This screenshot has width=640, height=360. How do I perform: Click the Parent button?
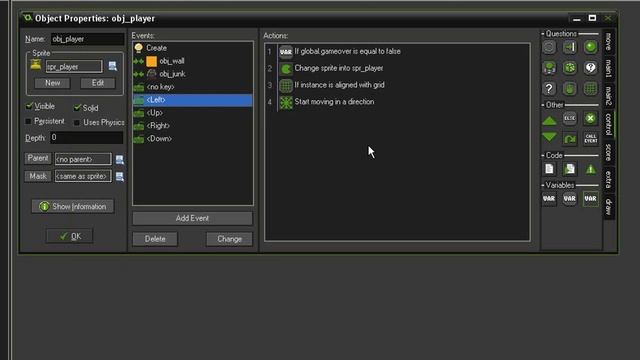coord(38,158)
